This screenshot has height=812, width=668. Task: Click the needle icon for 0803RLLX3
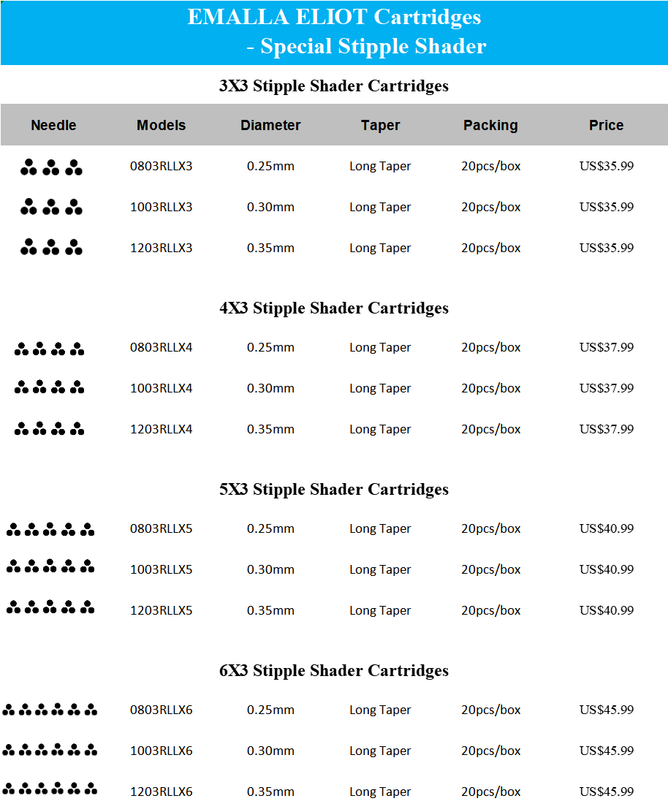click(51, 167)
